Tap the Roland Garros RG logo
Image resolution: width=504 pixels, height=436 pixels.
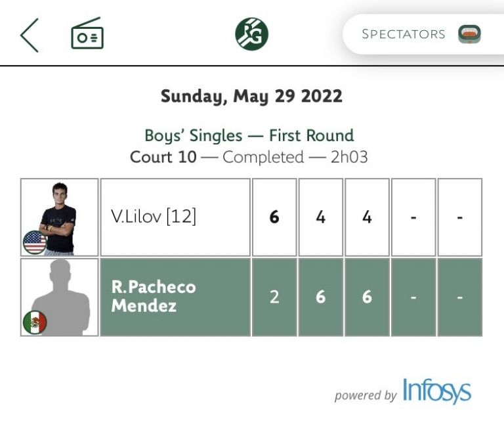click(252, 34)
